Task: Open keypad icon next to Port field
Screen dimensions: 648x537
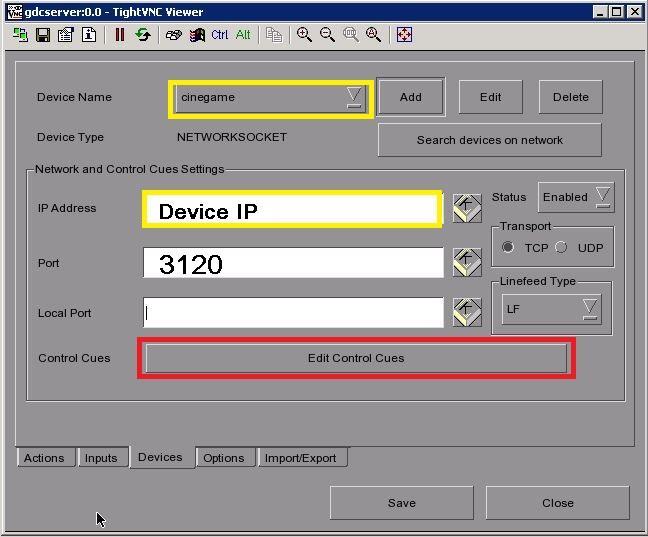Action: pyautogui.click(x=467, y=263)
